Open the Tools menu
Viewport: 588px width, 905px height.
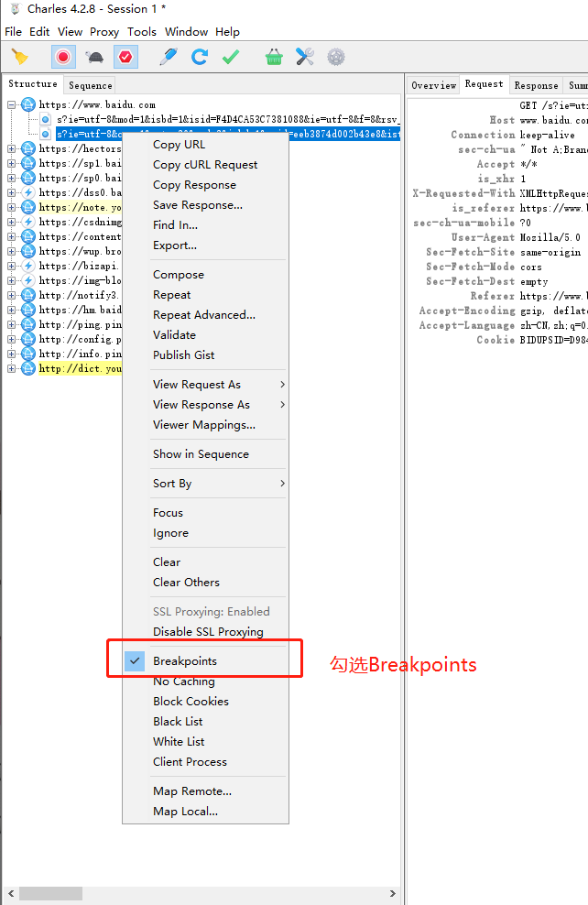pos(142,32)
